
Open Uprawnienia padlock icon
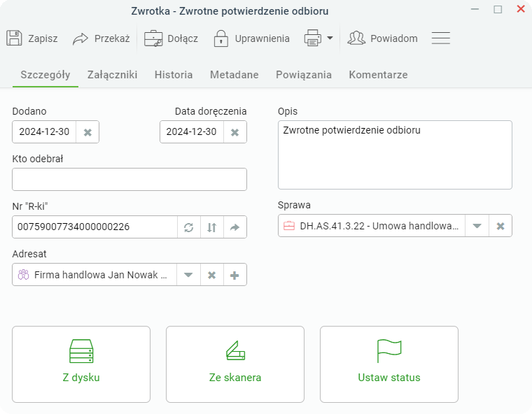tap(221, 38)
